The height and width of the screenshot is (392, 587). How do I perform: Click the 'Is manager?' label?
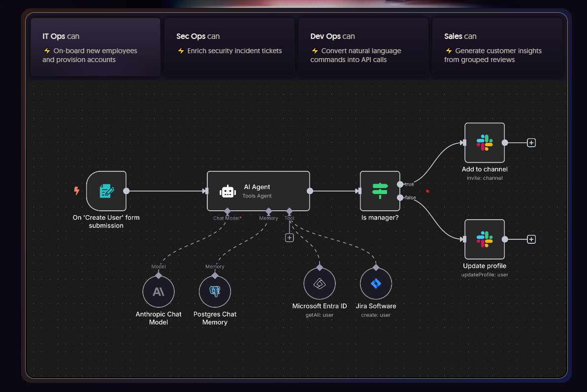[x=380, y=218]
